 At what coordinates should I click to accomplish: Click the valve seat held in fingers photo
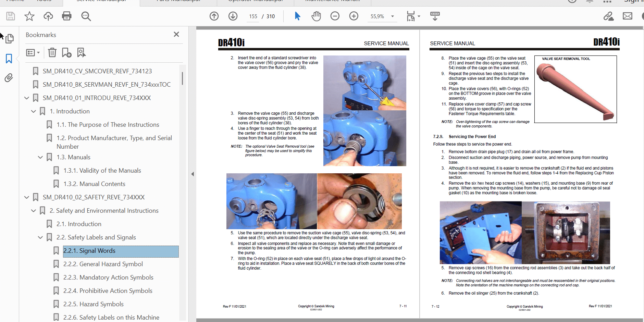(359, 201)
